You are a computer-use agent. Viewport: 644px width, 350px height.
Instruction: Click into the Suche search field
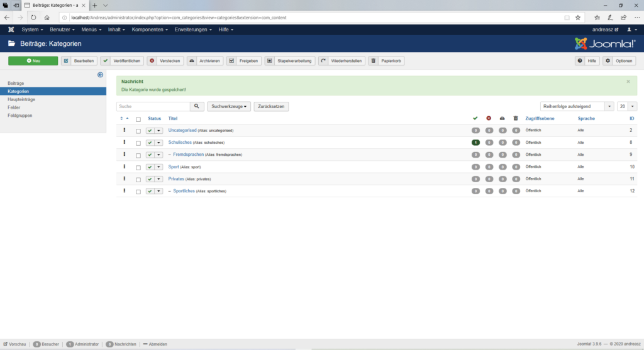point(153,107)
